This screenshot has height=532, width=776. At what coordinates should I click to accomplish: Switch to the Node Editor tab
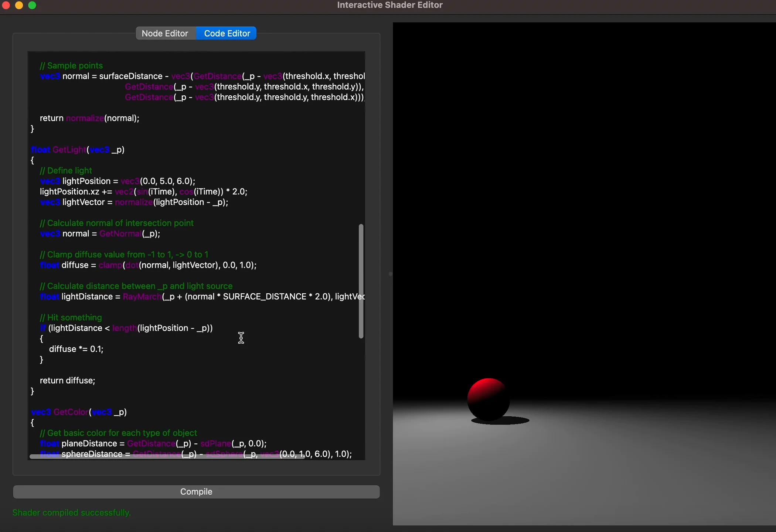pos(165,33)
